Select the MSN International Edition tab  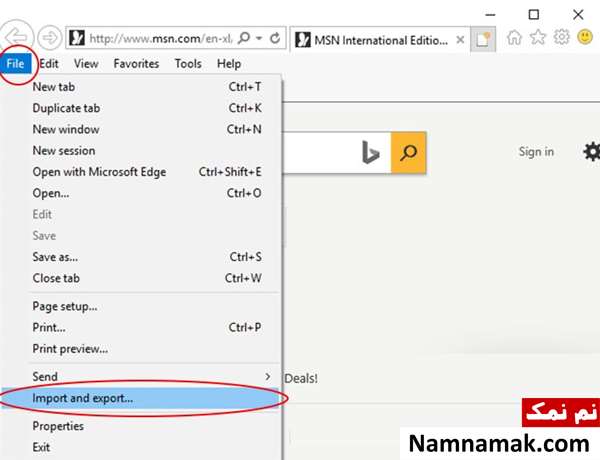point(379,40)
